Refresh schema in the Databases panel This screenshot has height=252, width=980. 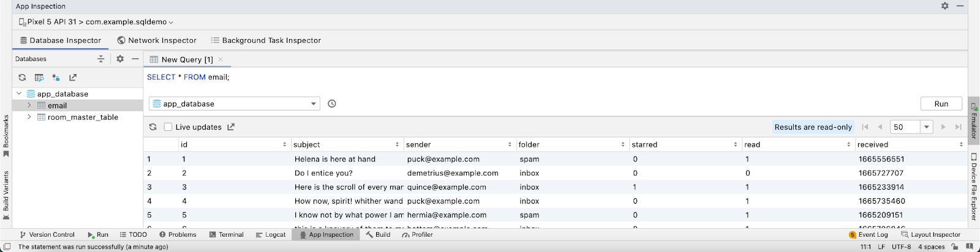pos(22,78)
